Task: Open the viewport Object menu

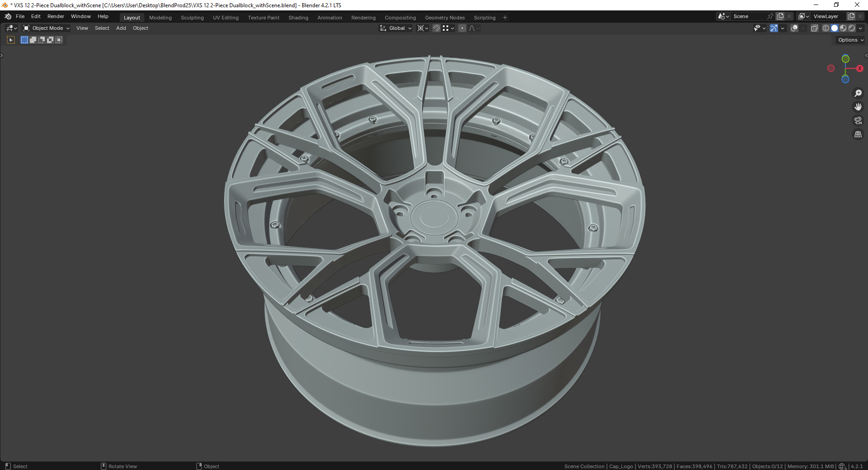Action: pos(141,28)
